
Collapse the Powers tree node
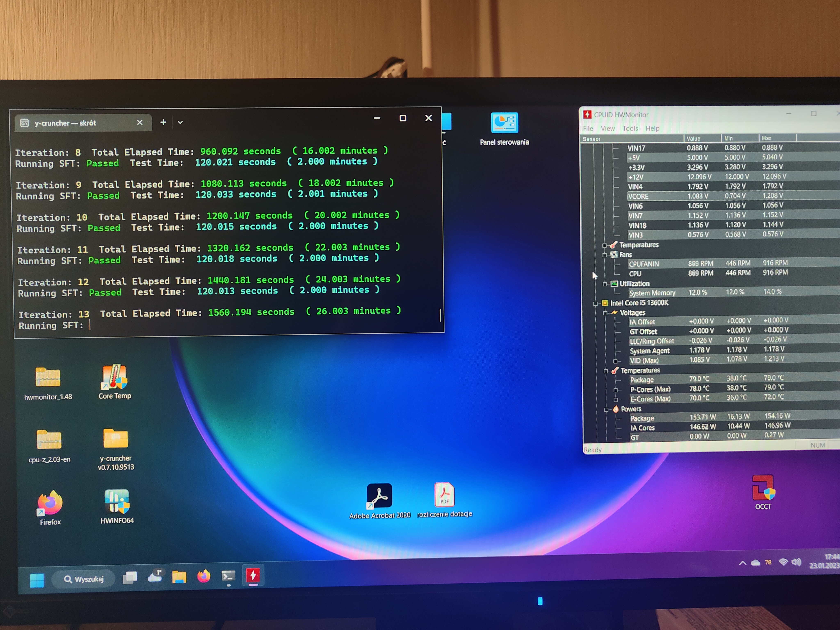(x=606, y=409)
